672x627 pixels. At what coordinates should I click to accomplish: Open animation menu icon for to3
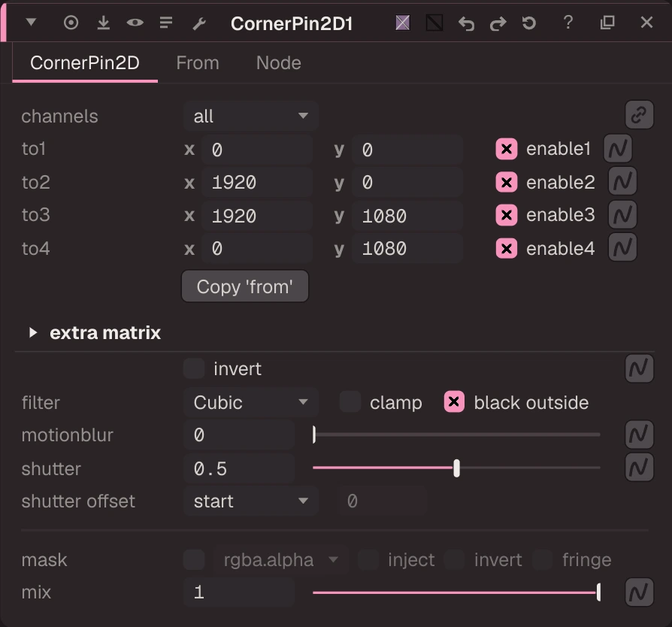(x=622, y=214)
